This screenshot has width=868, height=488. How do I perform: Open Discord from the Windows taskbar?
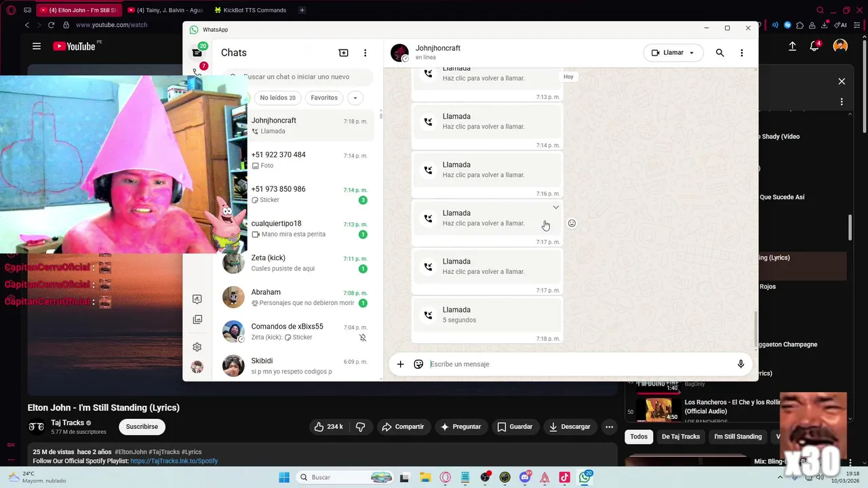click(524, 477)
